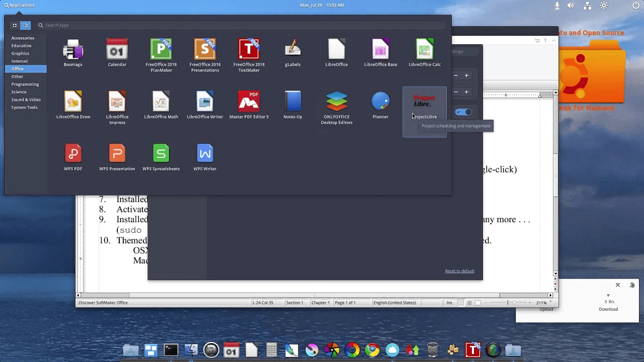This screenshot has height=362, width=644.
Task: Open FreeOffice 2018 Presentations
Action: point(205,56)
